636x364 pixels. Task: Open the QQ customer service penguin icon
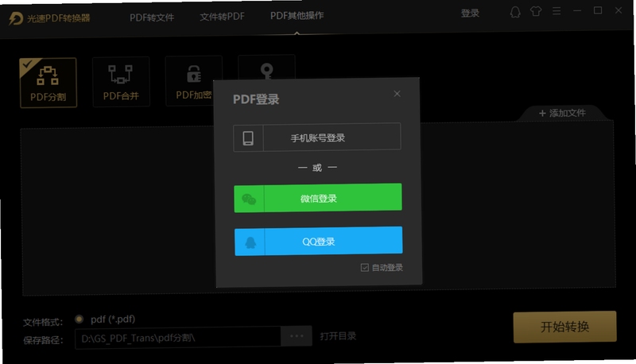[515, 12]
